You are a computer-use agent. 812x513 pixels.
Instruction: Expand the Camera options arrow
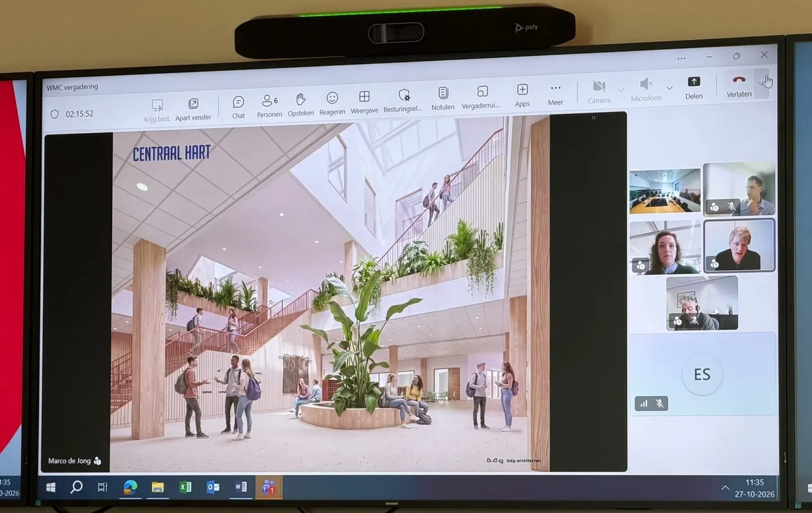coord(621,90)
